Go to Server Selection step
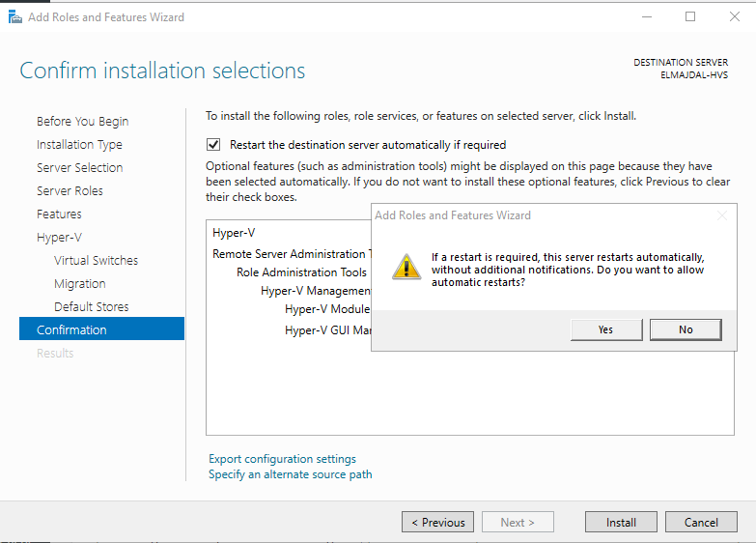 click(79, 168)
